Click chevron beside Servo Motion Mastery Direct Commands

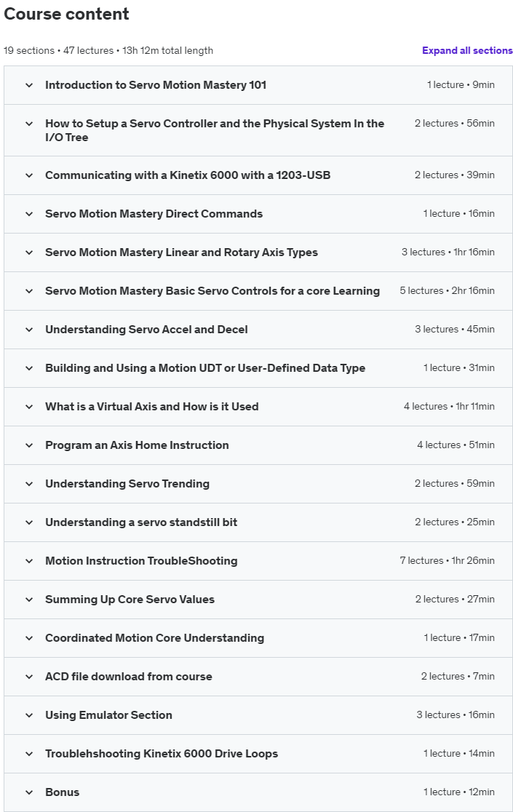coord(29,214)
